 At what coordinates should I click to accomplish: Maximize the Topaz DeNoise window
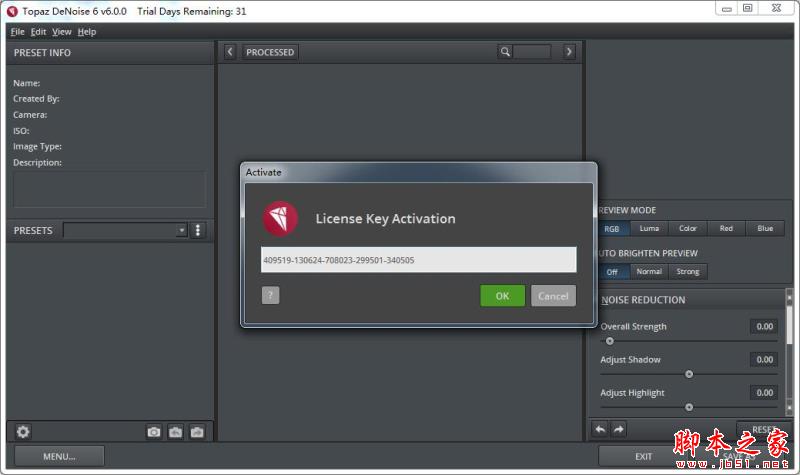pos(747,9)
